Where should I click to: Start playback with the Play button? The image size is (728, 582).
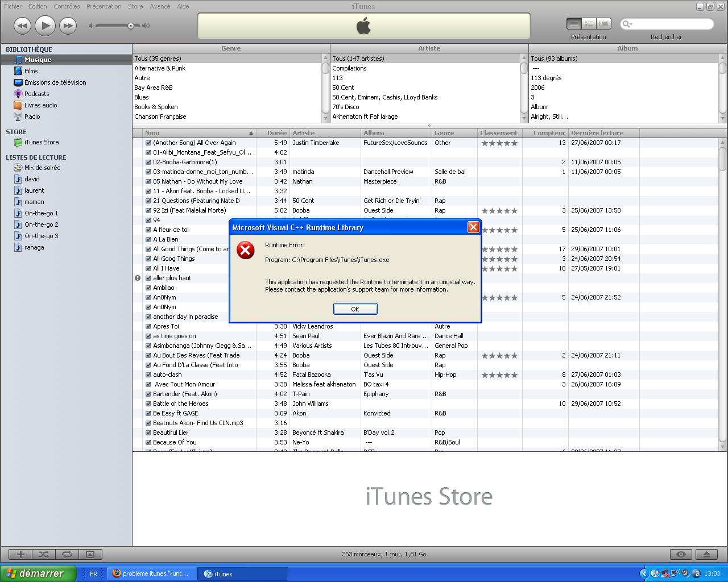(x=45, y=25)
